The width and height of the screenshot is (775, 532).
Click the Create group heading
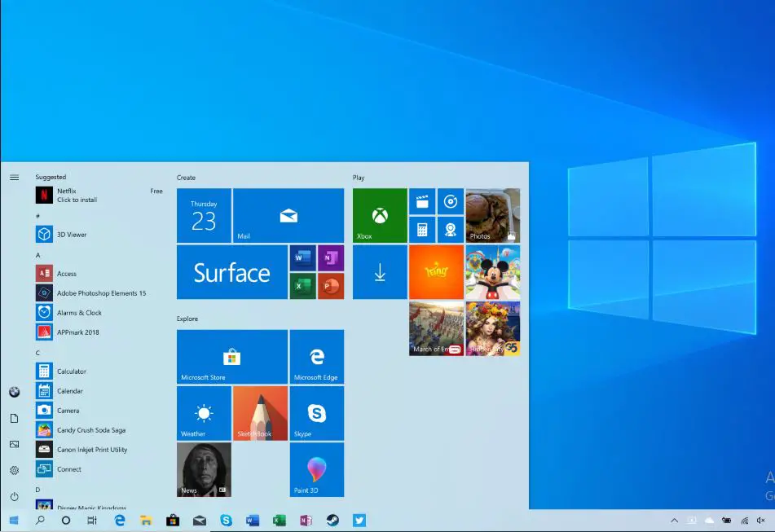[186, 178]
